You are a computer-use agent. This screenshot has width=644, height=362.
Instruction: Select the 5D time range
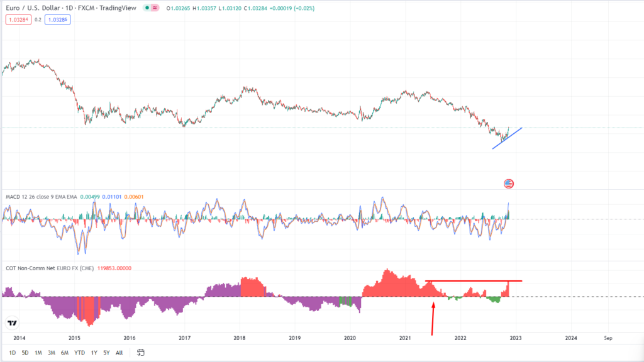(25, 353)
